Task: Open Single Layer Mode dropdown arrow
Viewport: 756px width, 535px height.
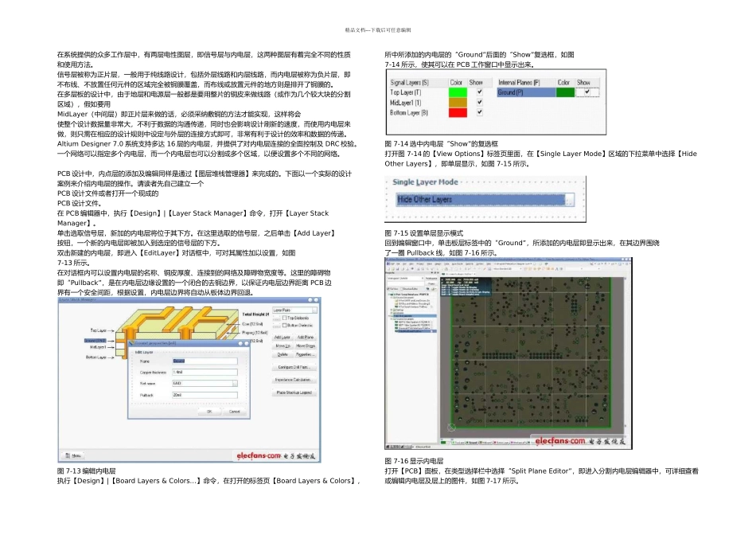Action: [x=570, y=199]
